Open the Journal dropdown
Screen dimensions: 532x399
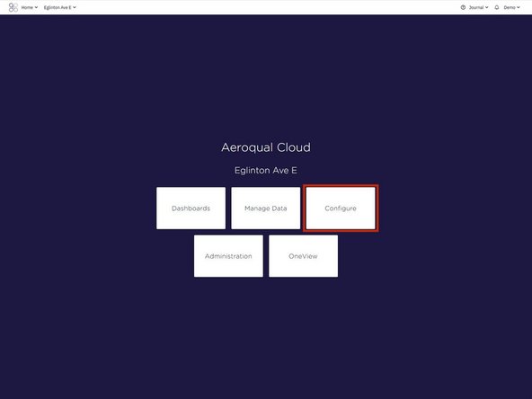point(478,7)
